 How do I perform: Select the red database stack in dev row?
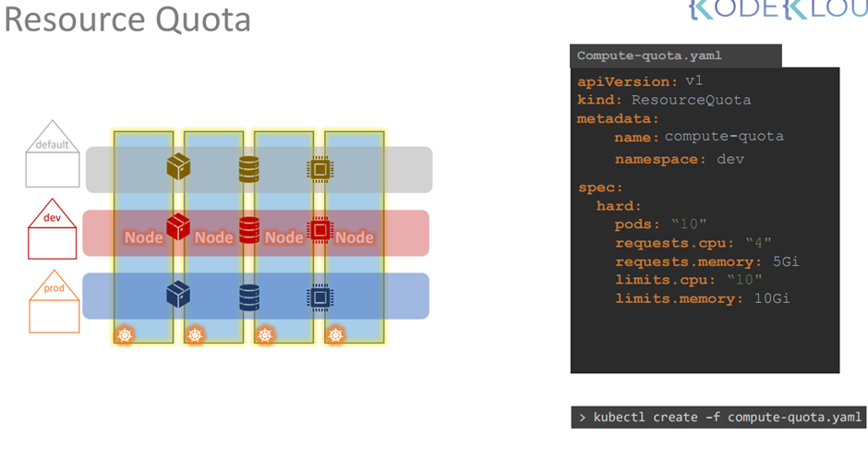point(249,230)
